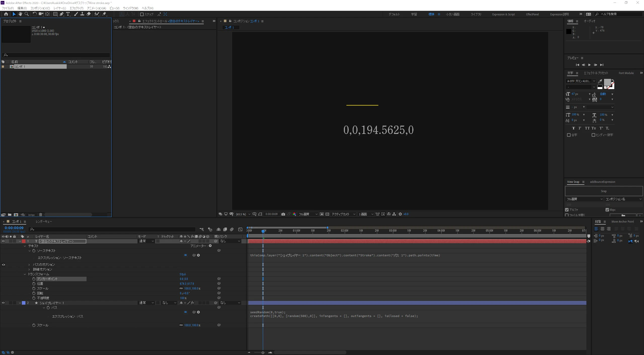Select the Rectangle shape tool
Image resolution: width=644 pixels, height=355 pixels.
pos(55,14)
